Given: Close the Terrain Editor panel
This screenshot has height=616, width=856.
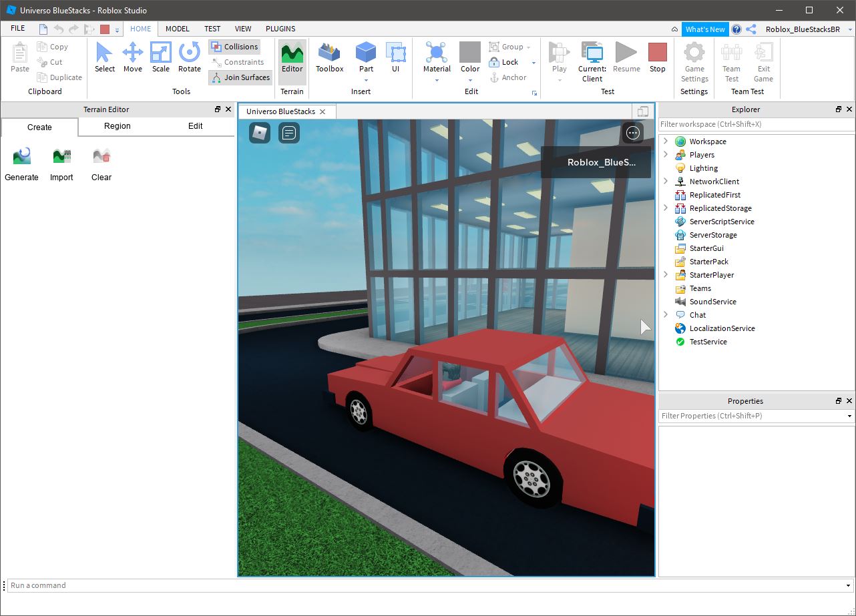Looking at the screenshot, I should (228, 109).
